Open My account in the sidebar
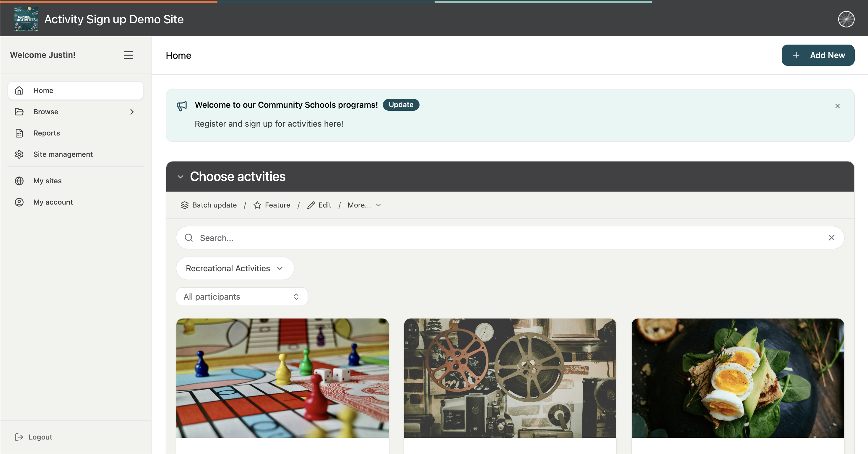Image resolution: width=868 pixels, height=454 pixels. [x=75, y=202]
